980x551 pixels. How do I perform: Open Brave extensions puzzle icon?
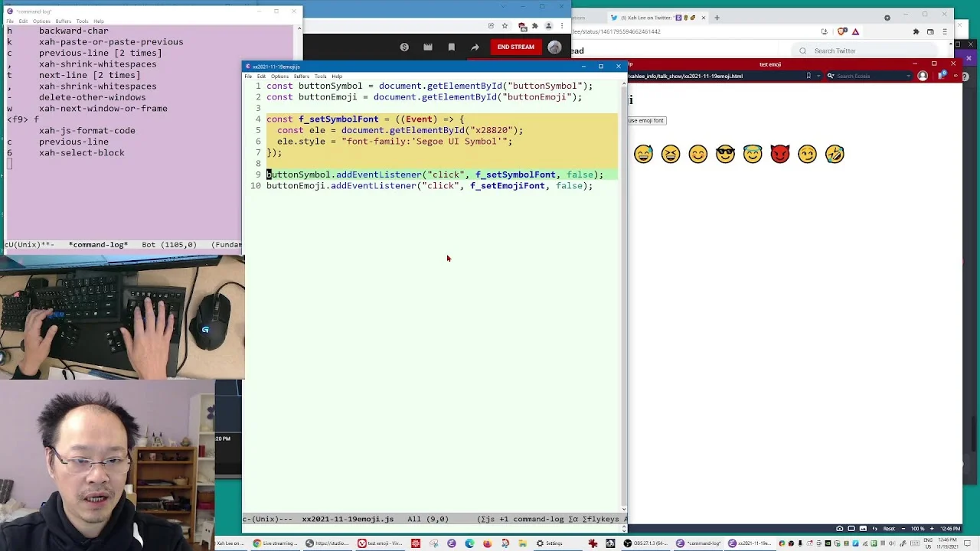[916, 31]
